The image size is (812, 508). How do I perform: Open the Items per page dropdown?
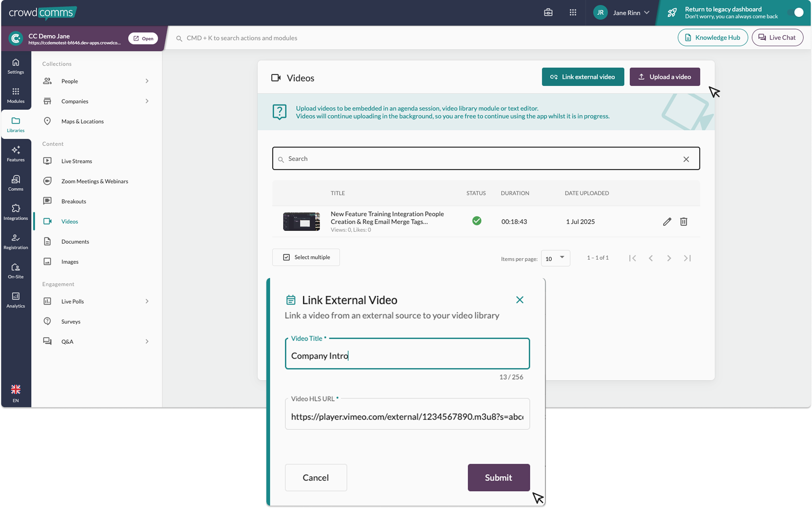pos(555,258)
